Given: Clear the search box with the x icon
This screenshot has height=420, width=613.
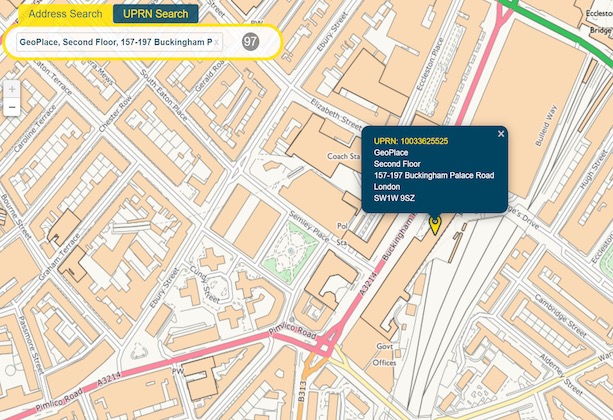Looking at the screenshot, I should pyautogui.click(x=217, y=43).
